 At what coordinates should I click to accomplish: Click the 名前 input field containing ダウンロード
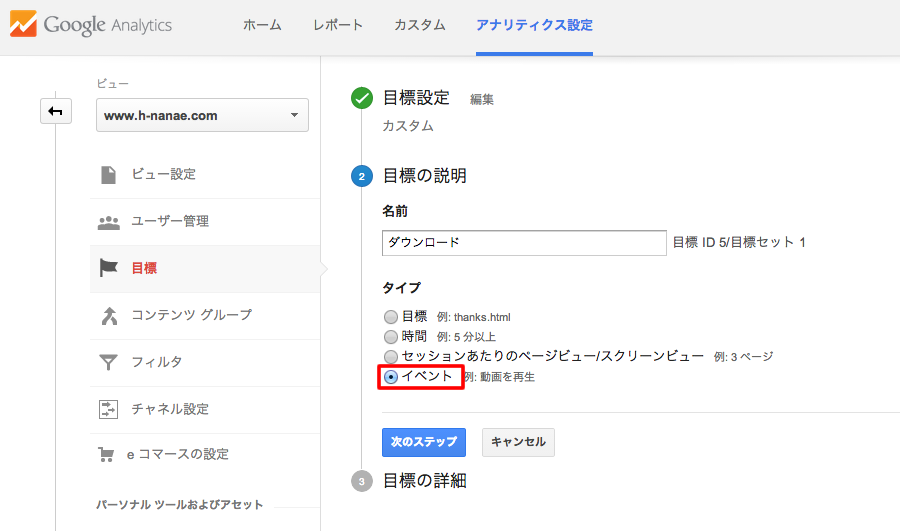tap(524, 243)
